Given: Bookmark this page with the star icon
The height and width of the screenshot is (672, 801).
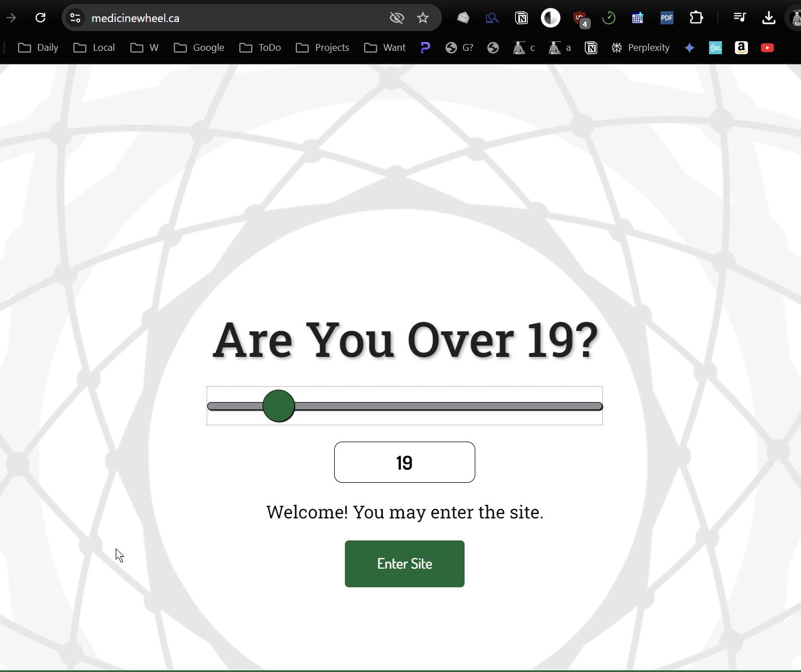Looking at the screenshot, I should coord(423,18).
